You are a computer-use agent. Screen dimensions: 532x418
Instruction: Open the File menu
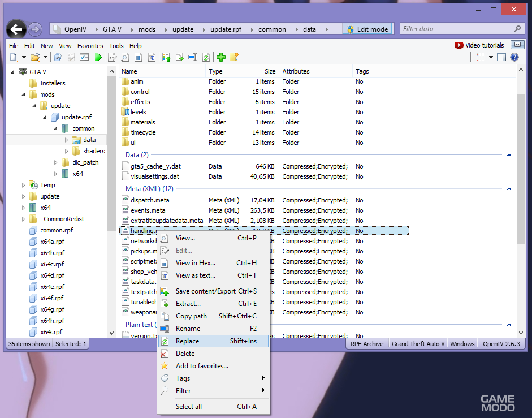(x=14, y=46)
